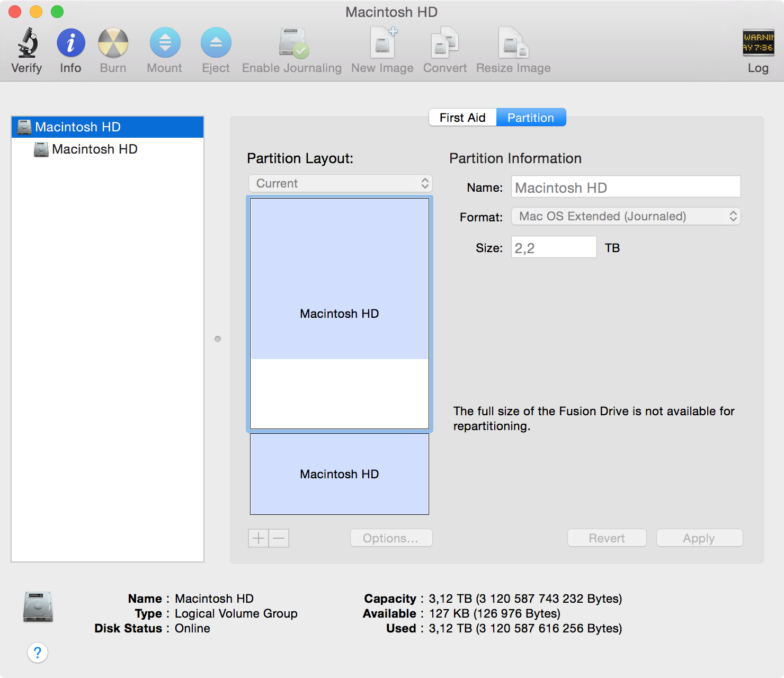The width and height of the screenshot is (784, 678).
Task: Click the Revert button
Action: point(607,538)
